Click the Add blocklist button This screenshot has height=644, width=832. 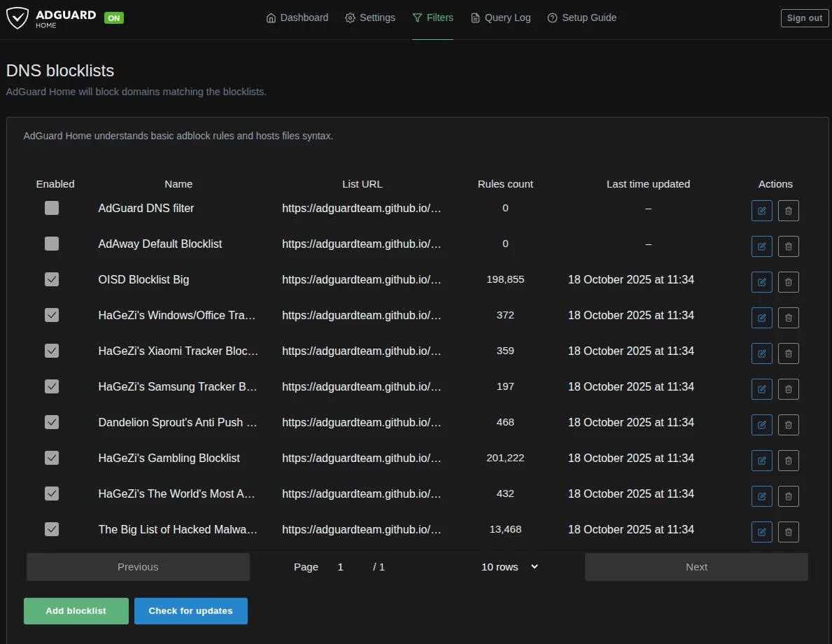76,611
